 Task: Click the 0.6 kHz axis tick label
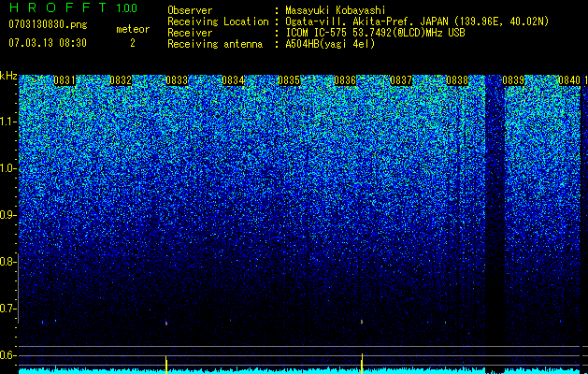(x=7, y=355)
